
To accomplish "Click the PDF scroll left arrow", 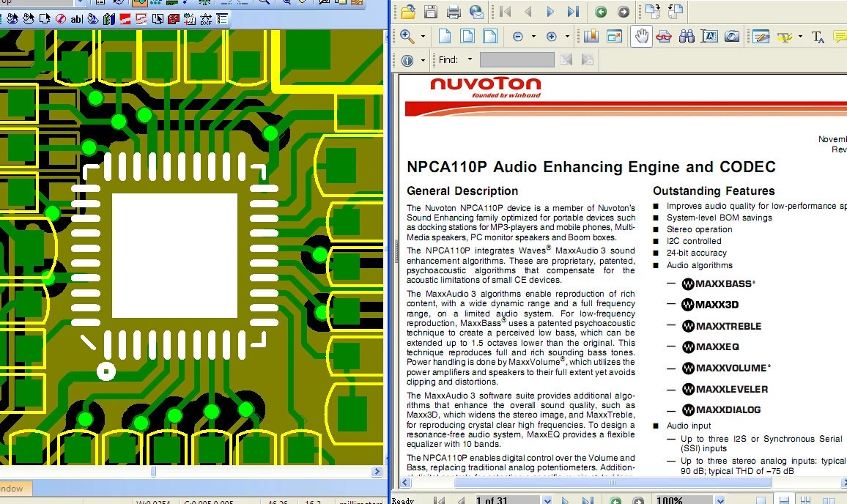I will [406, 483].
